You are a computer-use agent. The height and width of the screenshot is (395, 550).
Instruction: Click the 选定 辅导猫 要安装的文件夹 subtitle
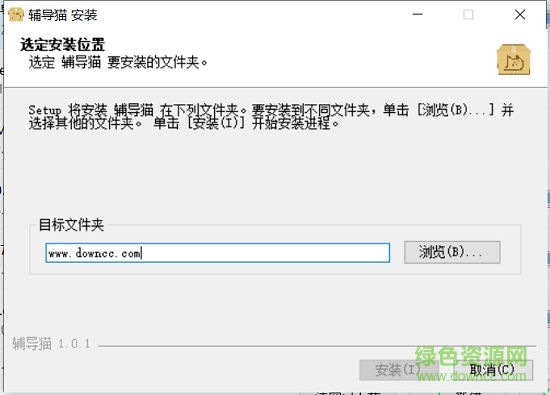pyautogui.click(x=118, y=62)
